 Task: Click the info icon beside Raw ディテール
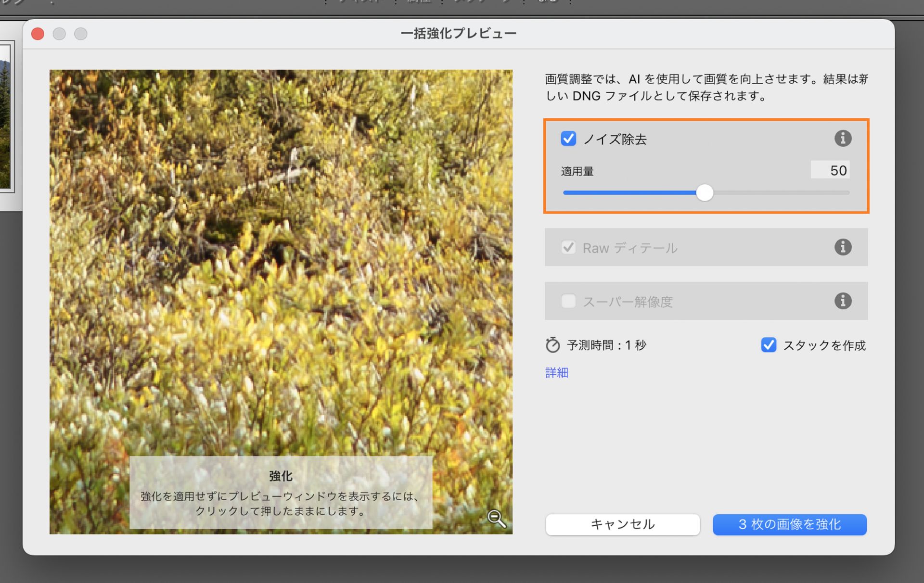843,247
